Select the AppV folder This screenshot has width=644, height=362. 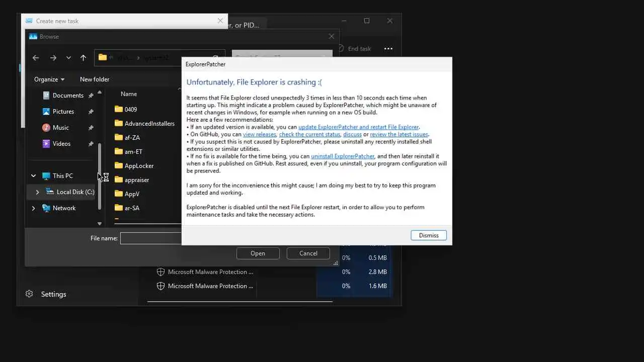click(x=132, y=194)
